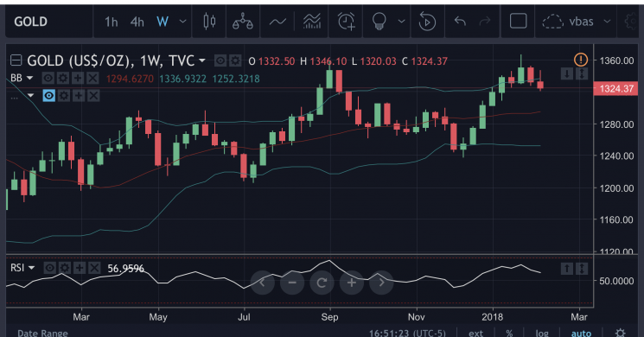Expand the BB indicator dropdown arrow
The width and height of the screenshot is (644, 337).
point(29,78)
